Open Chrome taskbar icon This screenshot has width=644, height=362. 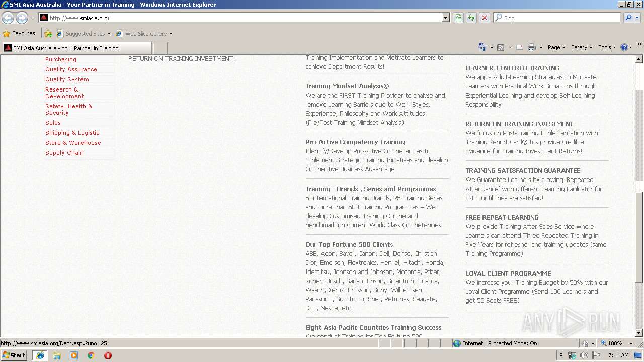click(x=91, y=355)
